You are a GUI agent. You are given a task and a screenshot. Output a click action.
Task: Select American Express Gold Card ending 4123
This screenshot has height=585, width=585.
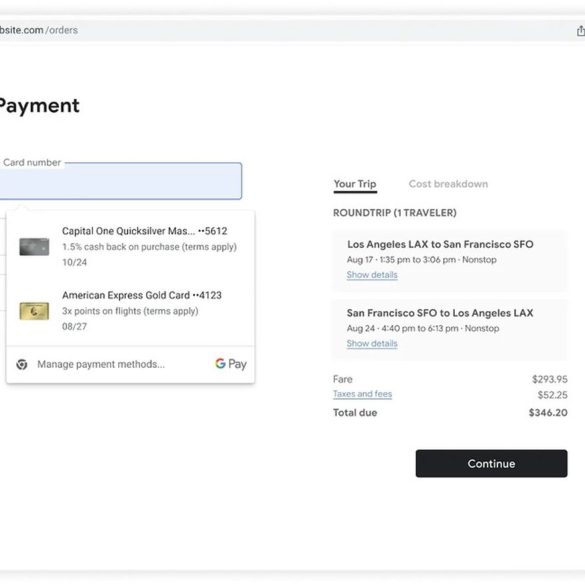tap(131, 310)
